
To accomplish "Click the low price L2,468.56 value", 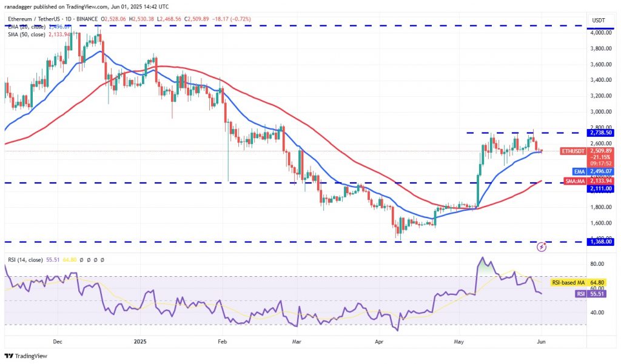I will click(x=169, y=19).
